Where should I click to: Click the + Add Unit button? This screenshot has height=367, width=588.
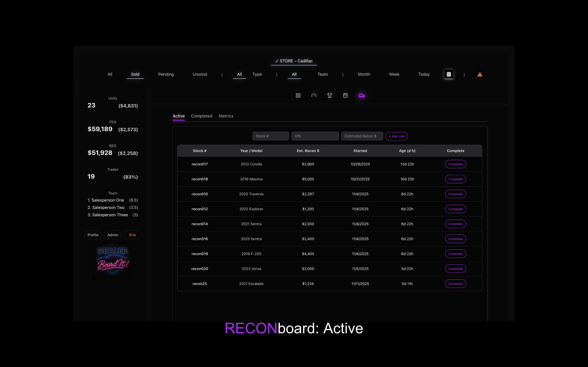click(x=396, y=136)
